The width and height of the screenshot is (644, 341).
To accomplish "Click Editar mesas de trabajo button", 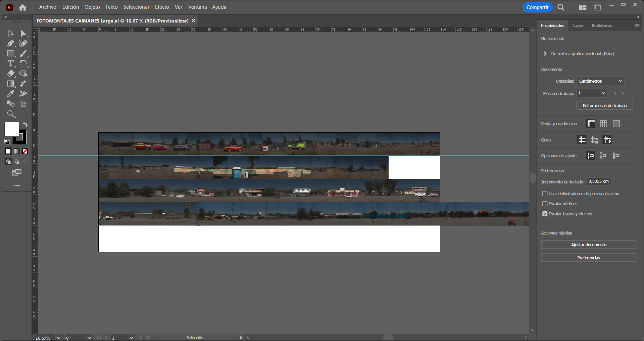I will coord(604,105).
